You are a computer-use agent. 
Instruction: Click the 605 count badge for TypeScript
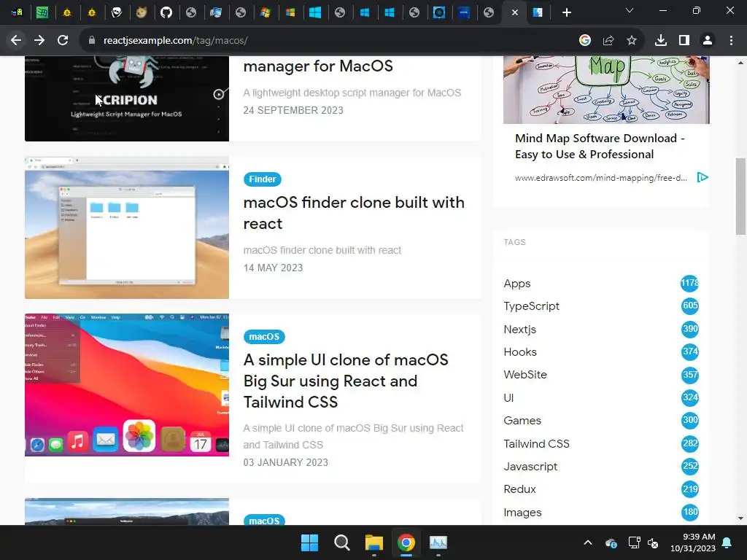click(690, 306)
